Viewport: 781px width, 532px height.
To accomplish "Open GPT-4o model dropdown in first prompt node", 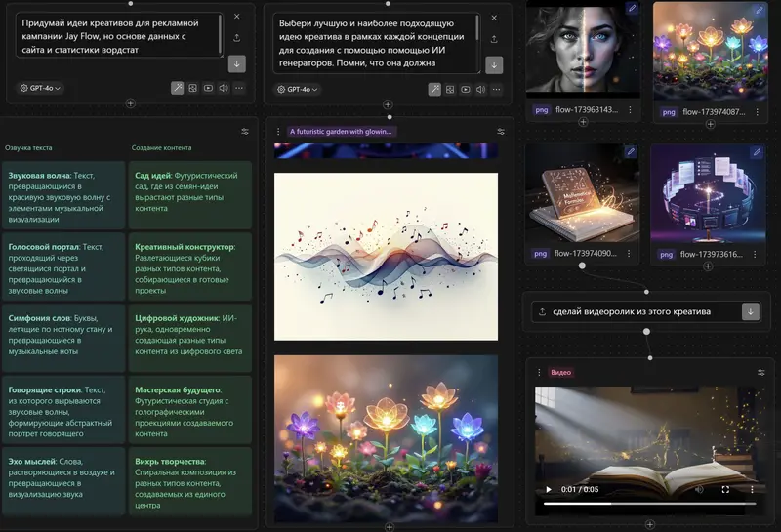I will tap(40, 89).
